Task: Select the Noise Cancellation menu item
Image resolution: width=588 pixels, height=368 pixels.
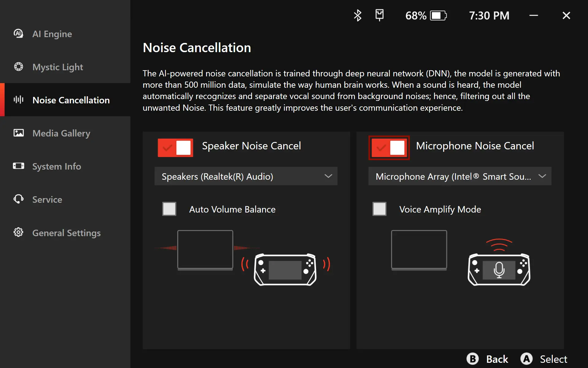Action: tap(71, 100)
